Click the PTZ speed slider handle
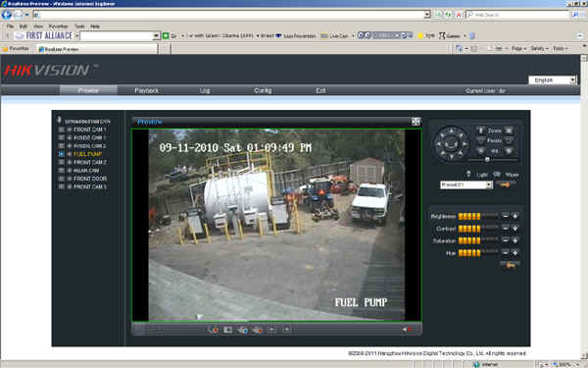The height and width of the screenshot is (368, 588). click(x=487, y=159)
